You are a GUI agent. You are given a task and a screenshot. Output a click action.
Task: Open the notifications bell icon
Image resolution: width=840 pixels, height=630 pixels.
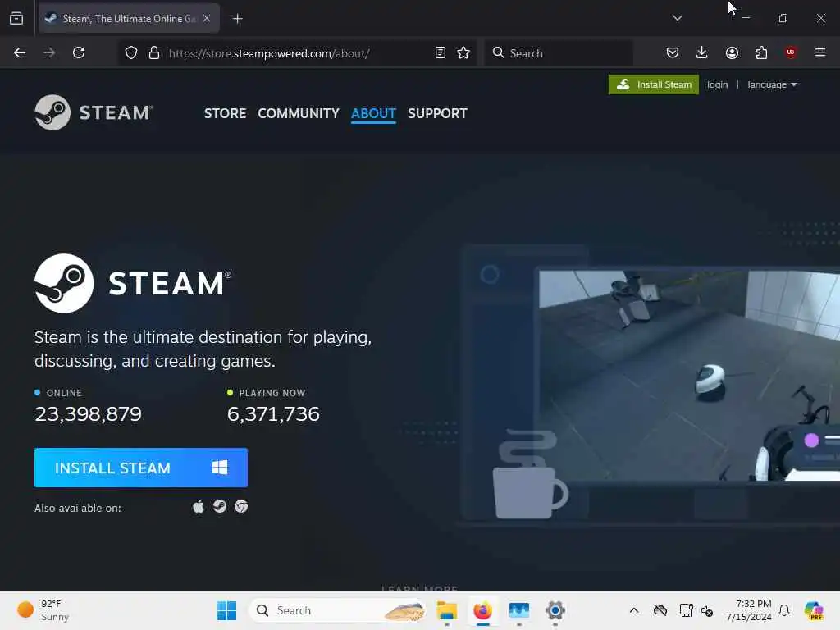point(784,610)
